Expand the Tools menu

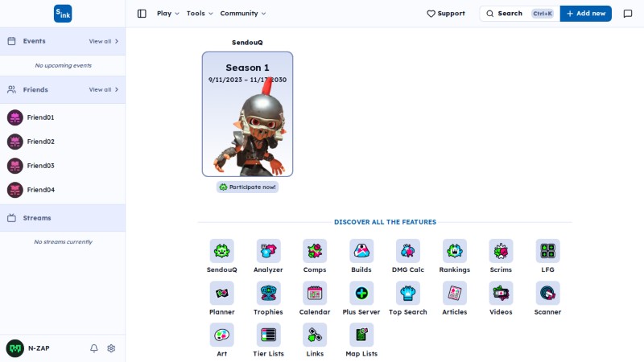tap(200, 14)
